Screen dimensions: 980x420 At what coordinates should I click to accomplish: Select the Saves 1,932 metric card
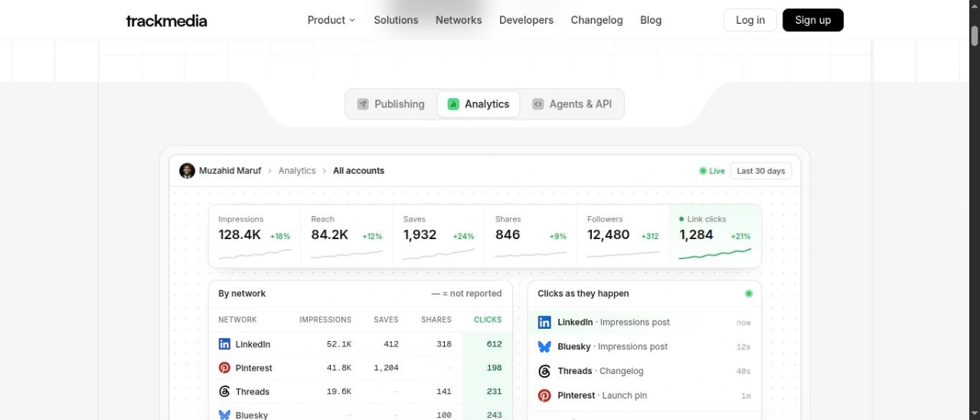pos(439,236)
